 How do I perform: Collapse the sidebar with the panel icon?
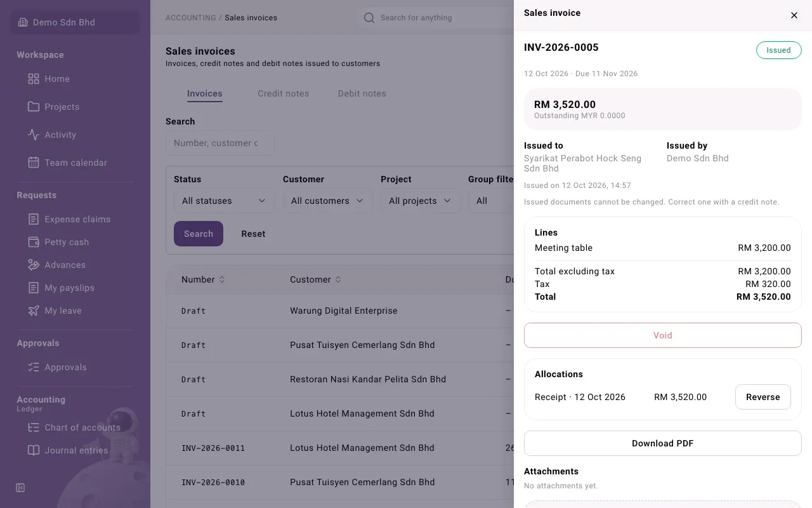(x=20, y=488)
